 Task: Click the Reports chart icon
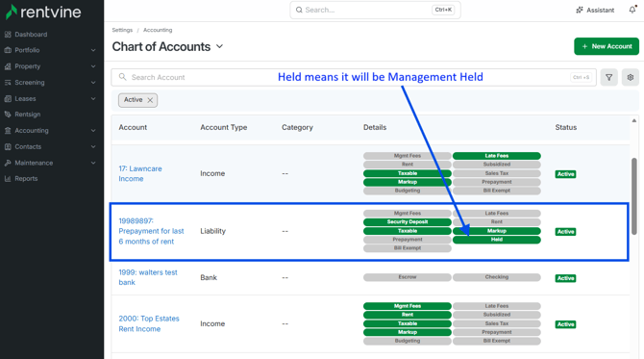(8, 178)
